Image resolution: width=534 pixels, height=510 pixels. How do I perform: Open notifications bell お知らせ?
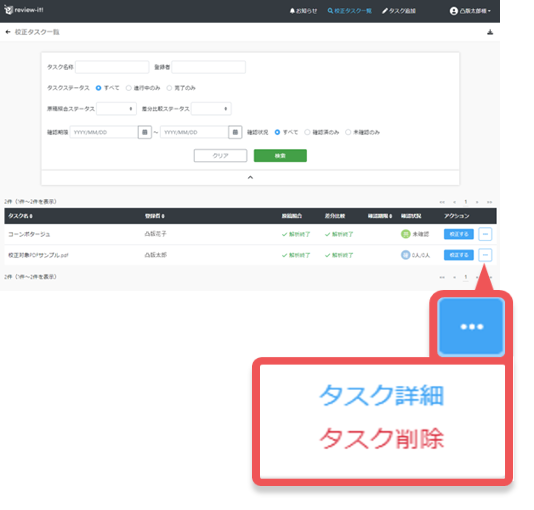point(303,11)
